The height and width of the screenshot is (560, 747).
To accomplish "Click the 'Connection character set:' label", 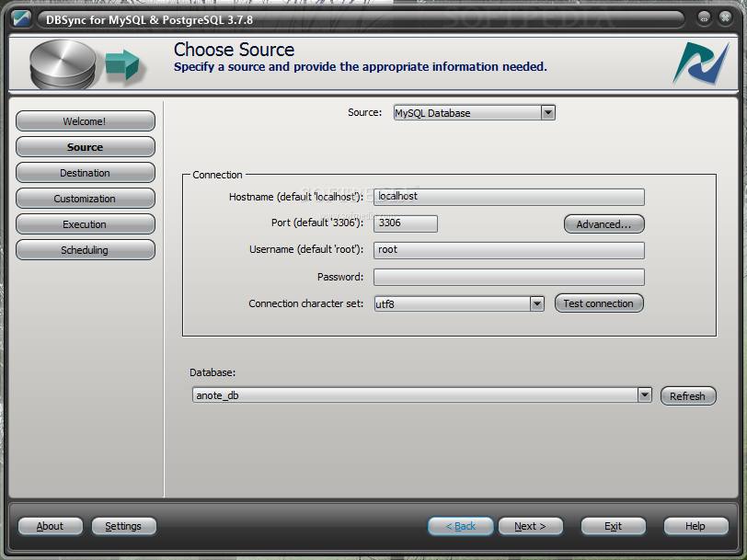I will click(x=305, y=303).
